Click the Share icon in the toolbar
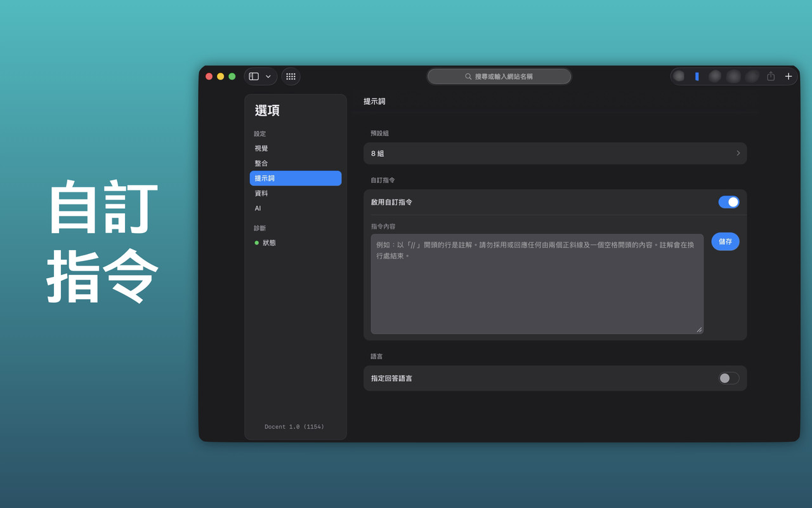The height and width of the screenshot is (508, 812). coord(771,76)
